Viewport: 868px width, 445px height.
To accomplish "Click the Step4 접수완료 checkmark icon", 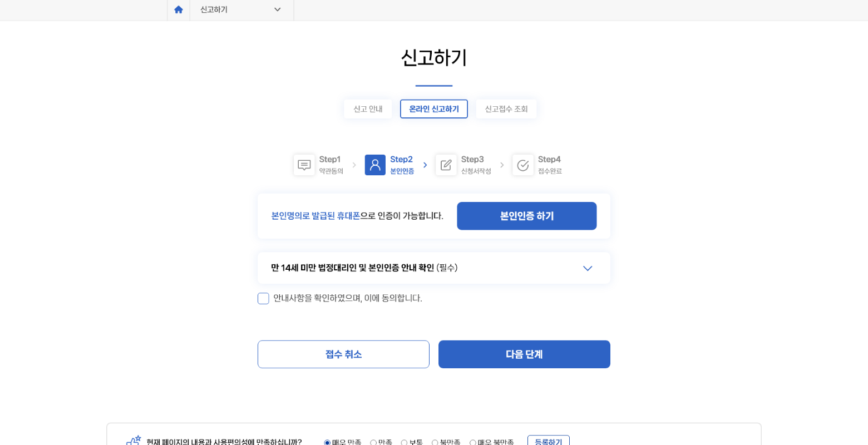I will 523,165.
